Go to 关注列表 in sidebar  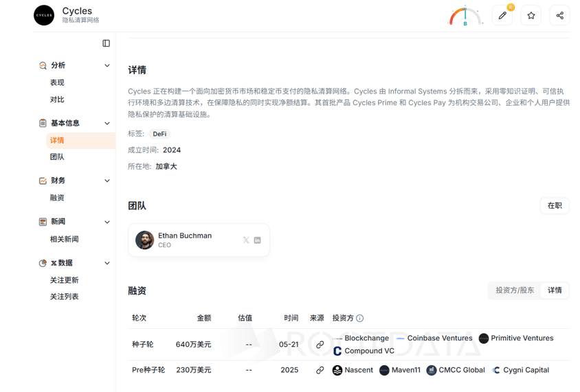pyautogui.click(x=65, y=297)
